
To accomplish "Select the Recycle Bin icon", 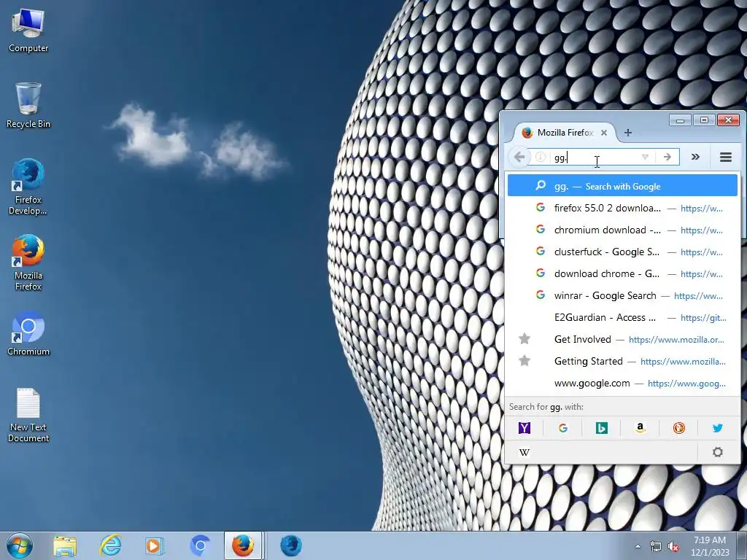I will click(28, 106).
